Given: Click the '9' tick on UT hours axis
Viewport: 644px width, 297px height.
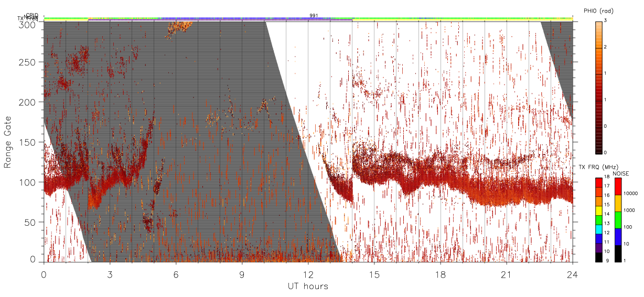Looking at the screenshot, I should pos(242,274).
